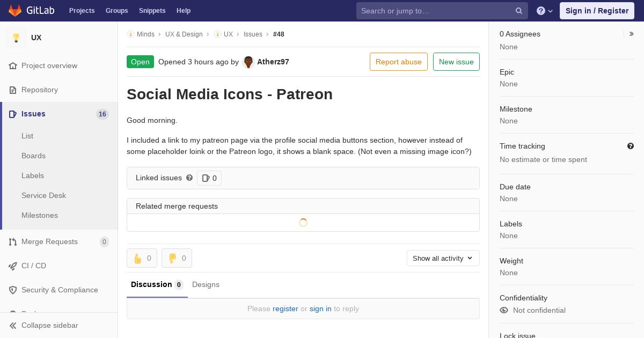Click the Security & Compliance shield icon
The image size is (644, 338).
tap(13, 290)
